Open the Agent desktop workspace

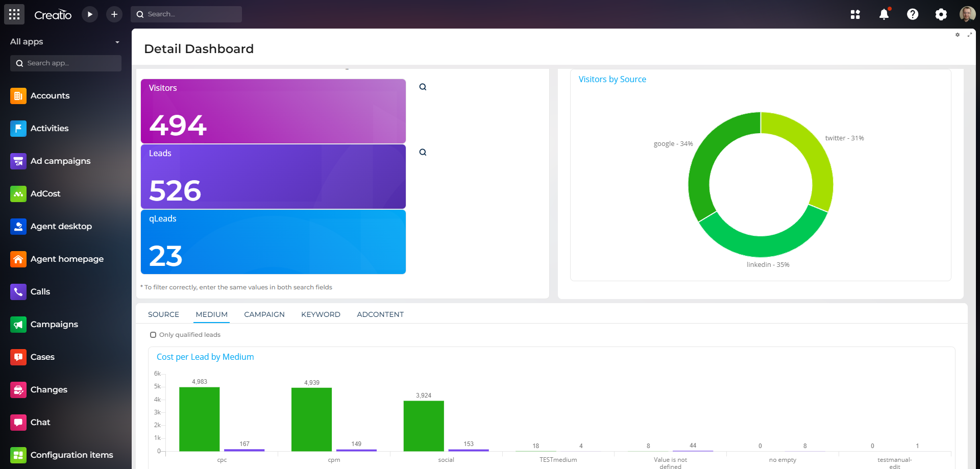coord(18,226)
